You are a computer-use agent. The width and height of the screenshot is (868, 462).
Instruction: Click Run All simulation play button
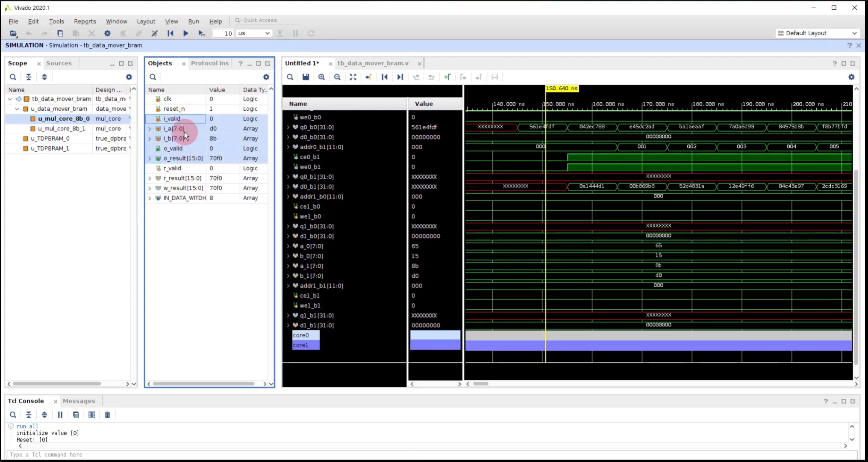coord(185,33)
